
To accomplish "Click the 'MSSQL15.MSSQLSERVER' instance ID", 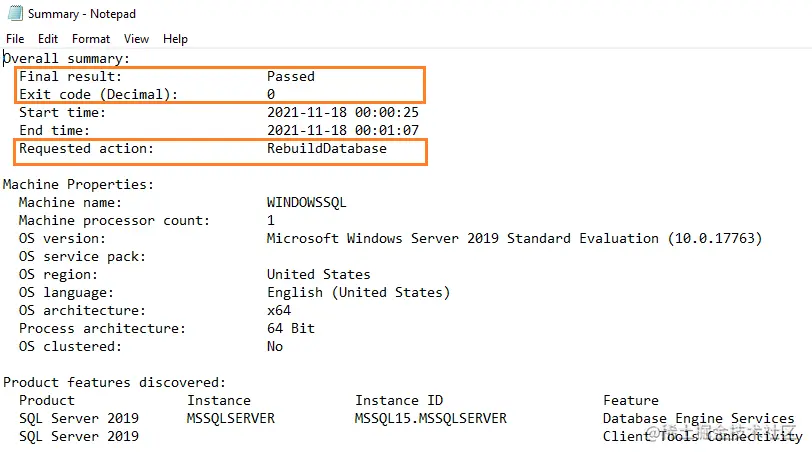I will click(x=431, y=419).
